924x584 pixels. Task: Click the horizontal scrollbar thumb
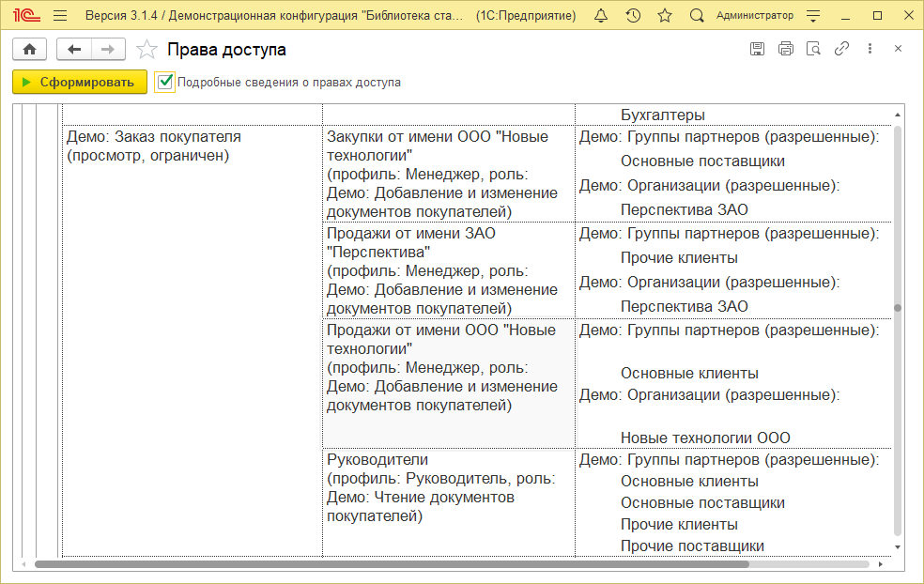coord(392,564)
